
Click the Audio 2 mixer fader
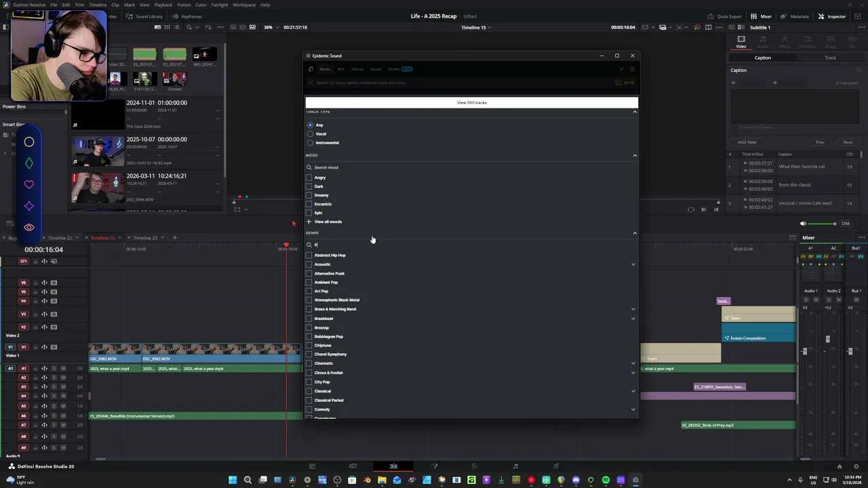point(827,339)
